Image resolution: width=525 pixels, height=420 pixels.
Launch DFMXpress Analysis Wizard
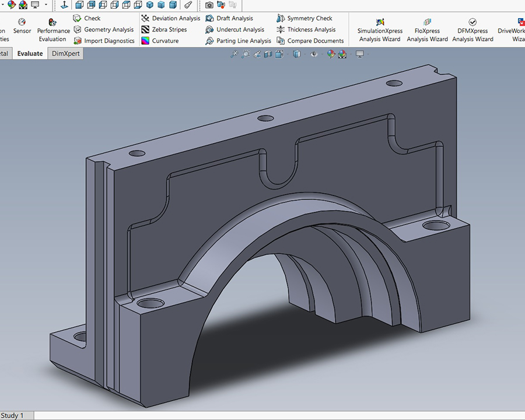(473, 30)
